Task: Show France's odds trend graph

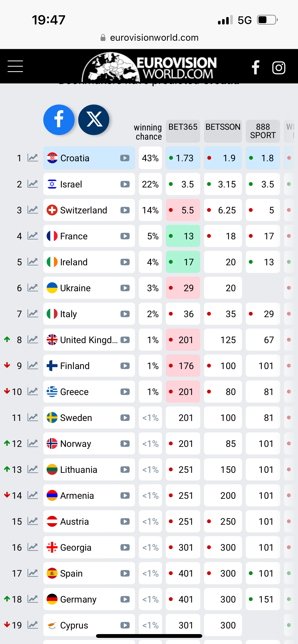Action: [x=33, y=236]
